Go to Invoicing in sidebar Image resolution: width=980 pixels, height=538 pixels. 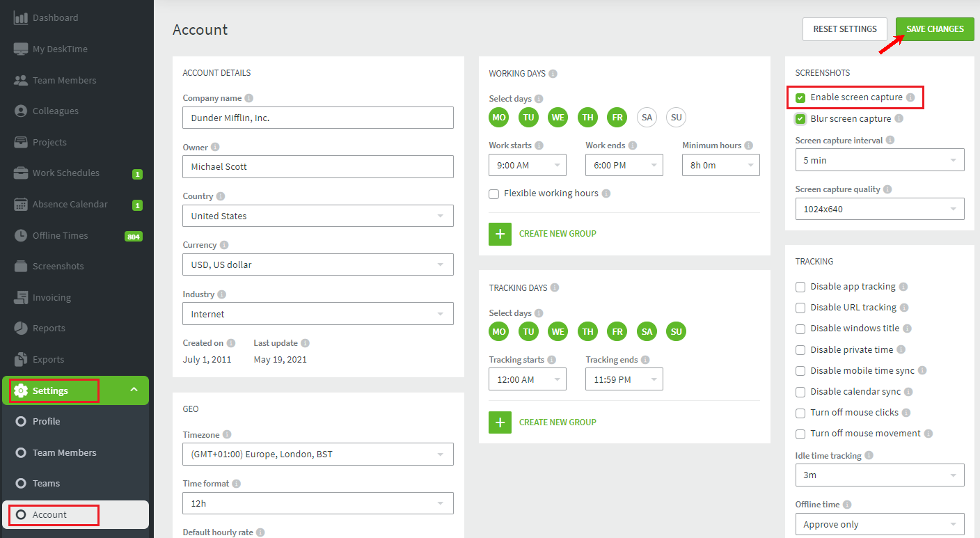pyautogui.click(x=52, y=297)
